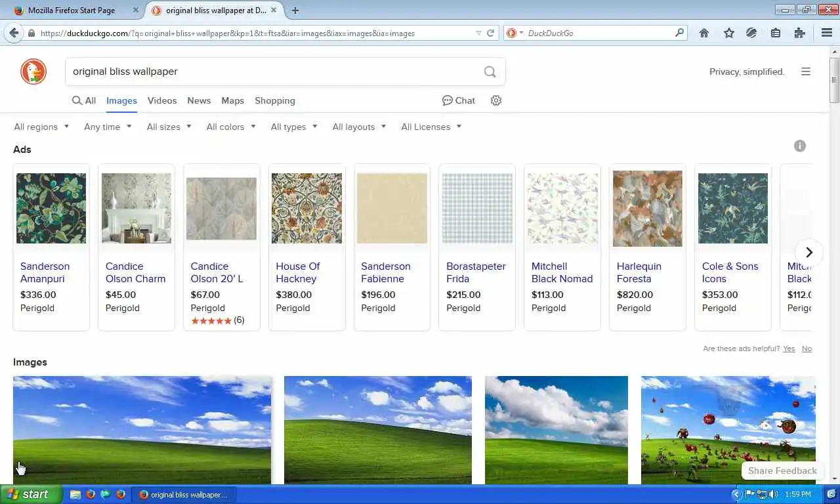Click the Ads info circle icon
Screen dimensions: 840x504
pyautogui.click(x=799, y=146)
